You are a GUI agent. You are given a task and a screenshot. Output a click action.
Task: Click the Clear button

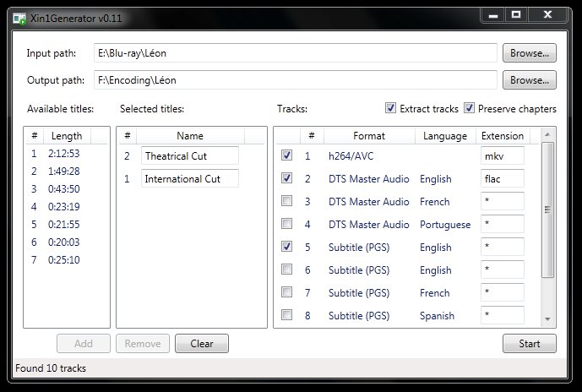[202, 343]
